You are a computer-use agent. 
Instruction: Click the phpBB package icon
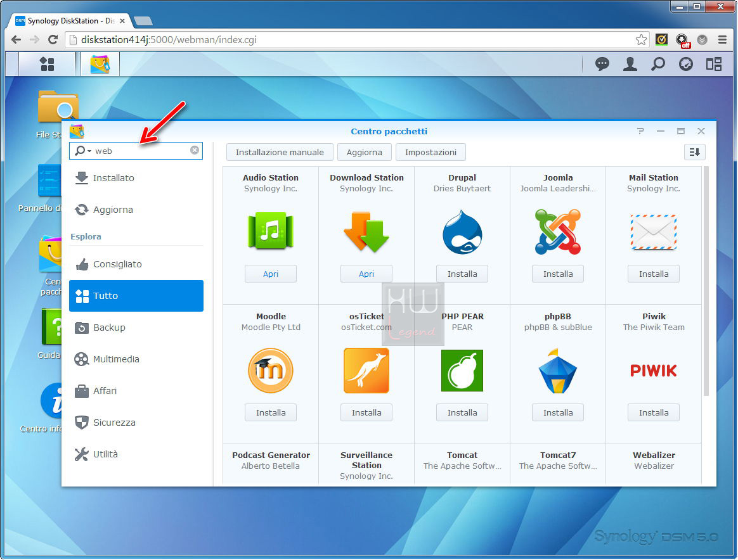coord(558,371)
